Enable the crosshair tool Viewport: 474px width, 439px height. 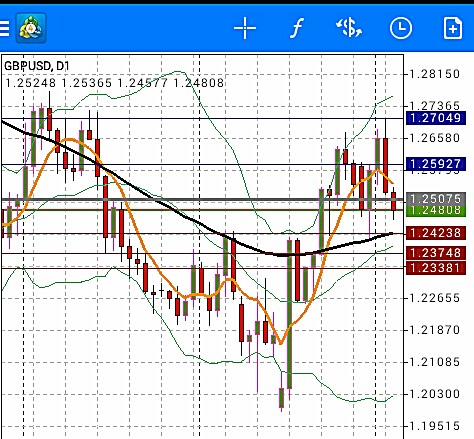(x=245, y=28)
